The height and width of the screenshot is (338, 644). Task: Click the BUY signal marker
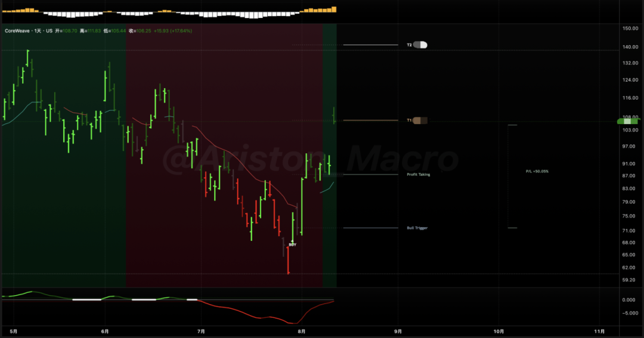(x=292, y=245)
